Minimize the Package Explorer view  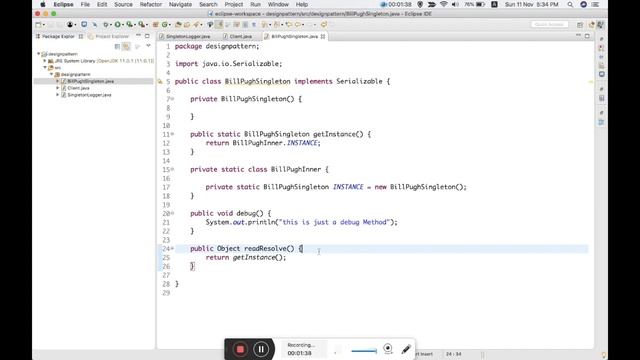pyautogui.click(x=138, y=36)
